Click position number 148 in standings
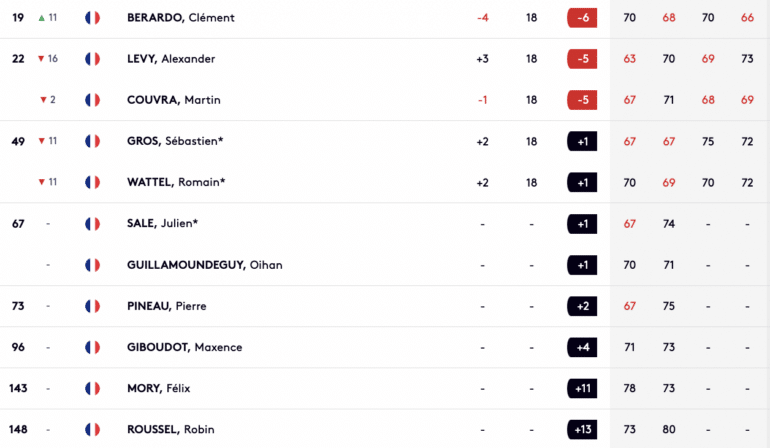This screenshot has height=448, width=770. click(18, 430)
